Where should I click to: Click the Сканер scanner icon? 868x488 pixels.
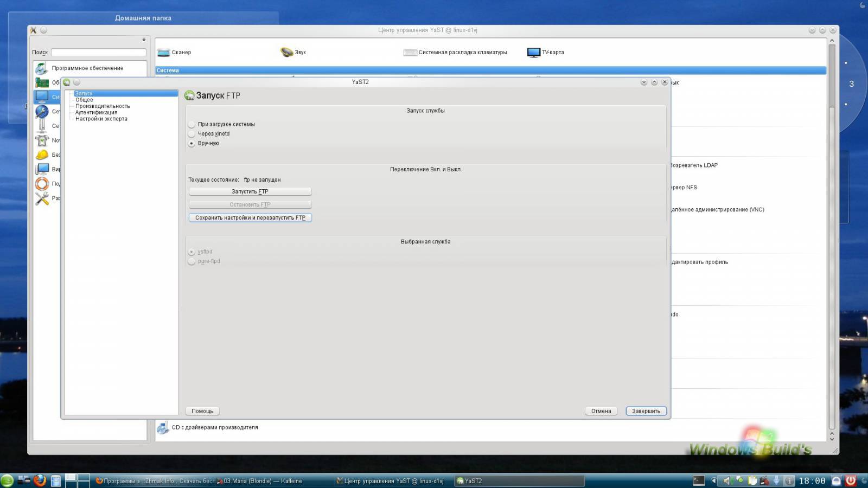pos(163,53)
